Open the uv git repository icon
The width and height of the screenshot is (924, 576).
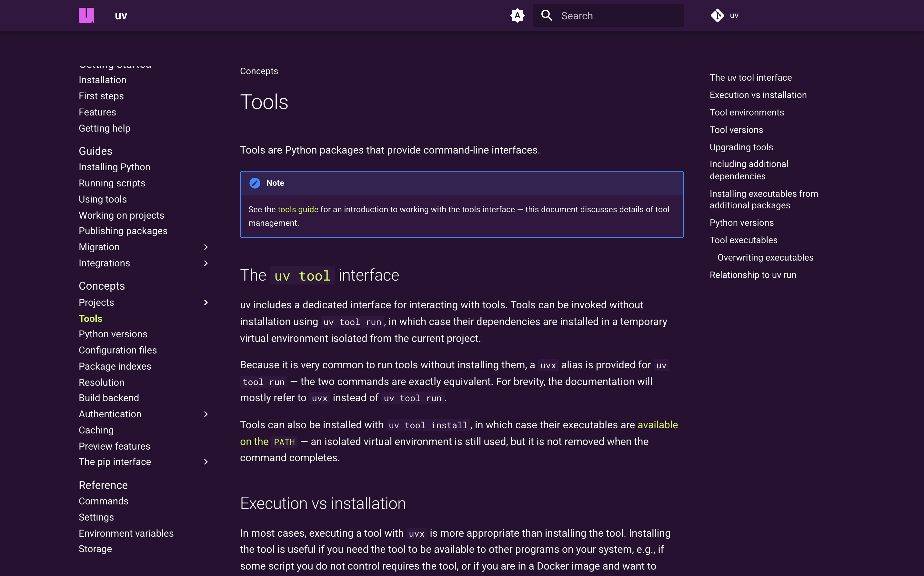pyautogui.click(x=717, y=15)
